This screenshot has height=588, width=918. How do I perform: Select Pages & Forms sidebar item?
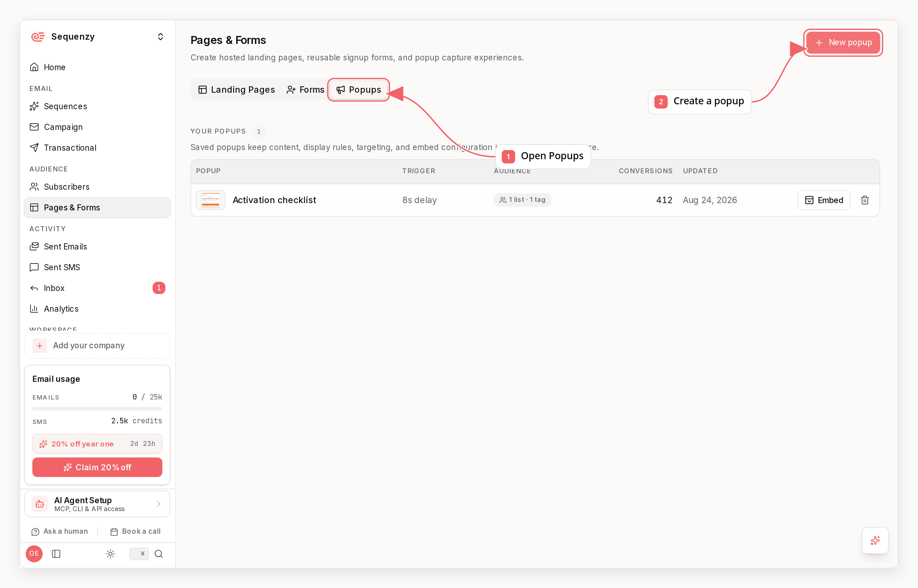tap(97, 207)
